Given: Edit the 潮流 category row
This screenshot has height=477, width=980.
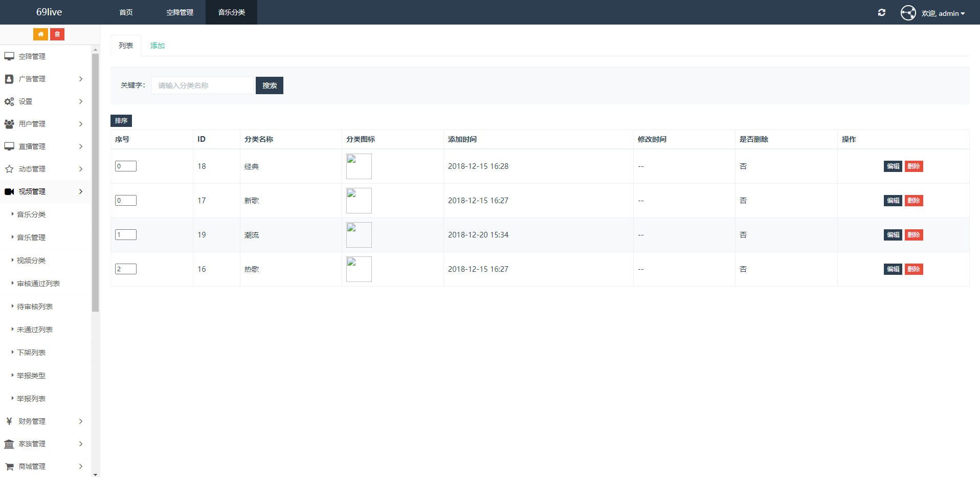Looking at the screenshot, I should click(893, 235).
